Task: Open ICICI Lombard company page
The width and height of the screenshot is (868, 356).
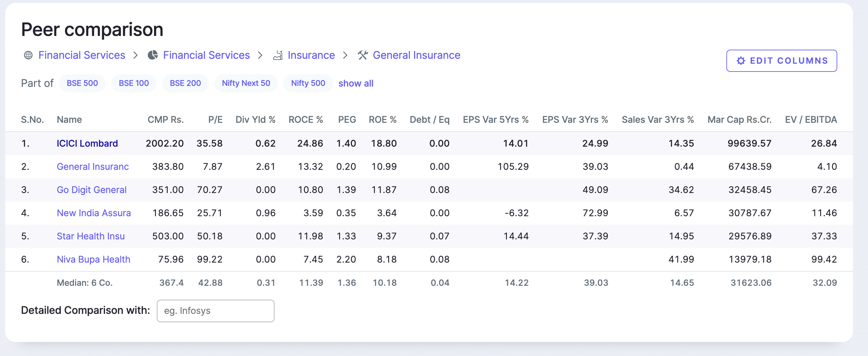Action: point(87,143)
